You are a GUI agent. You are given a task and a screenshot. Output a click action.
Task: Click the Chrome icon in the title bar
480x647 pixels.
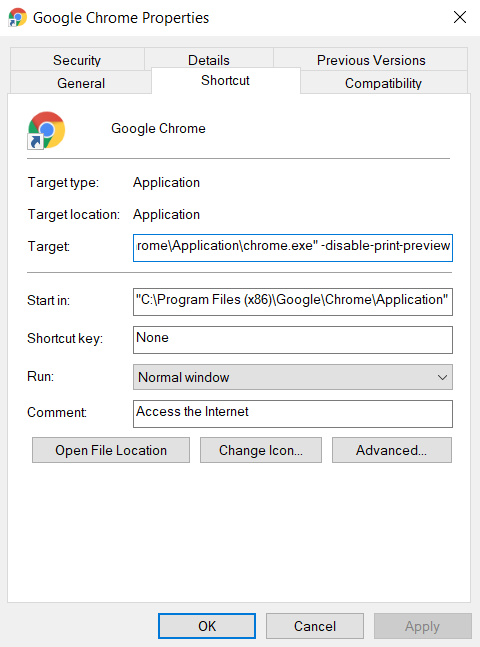[x=17, y=17]
